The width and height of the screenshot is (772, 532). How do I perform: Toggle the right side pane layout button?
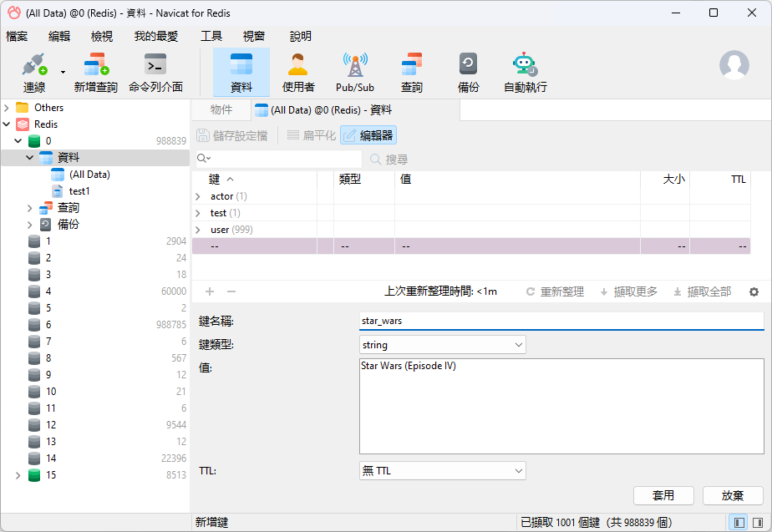(x=759, y=522)
